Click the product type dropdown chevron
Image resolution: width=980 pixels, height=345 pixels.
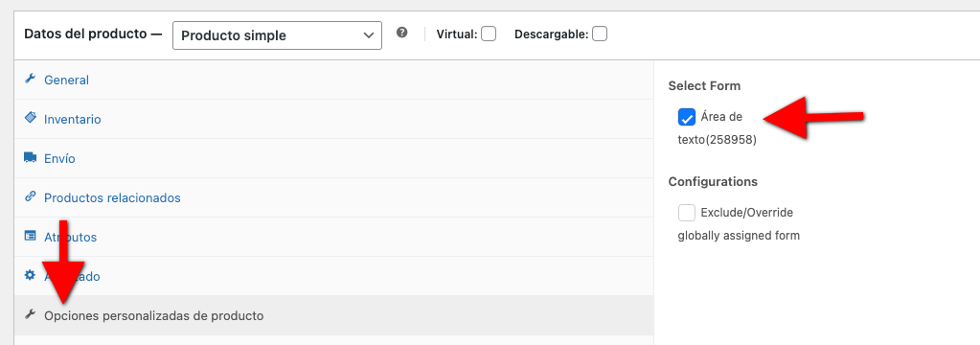[368, 35]
